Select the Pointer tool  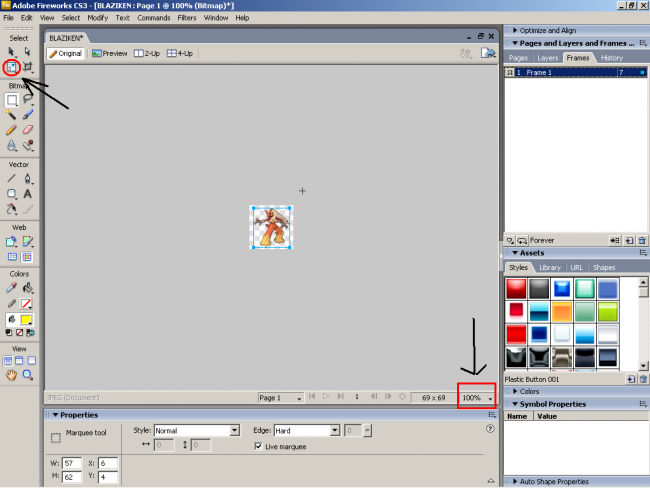point(11,51)
